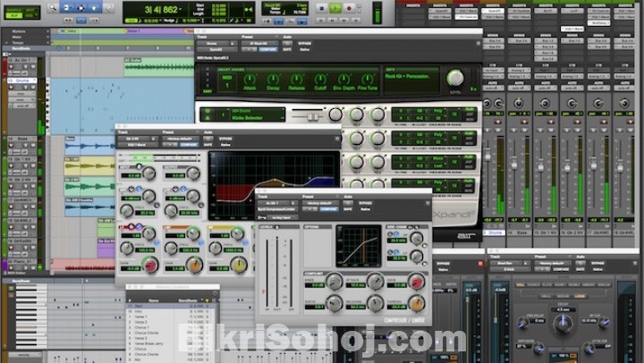Click the Bass channel pan knob in mixer
The height and width of the screenshot is (363, 644).
(519, 103)
